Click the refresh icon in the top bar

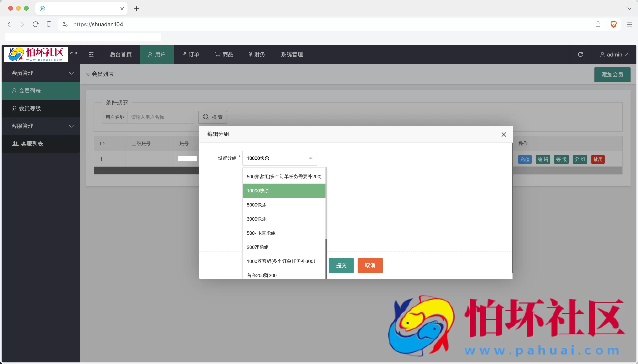tap(580, 55)
